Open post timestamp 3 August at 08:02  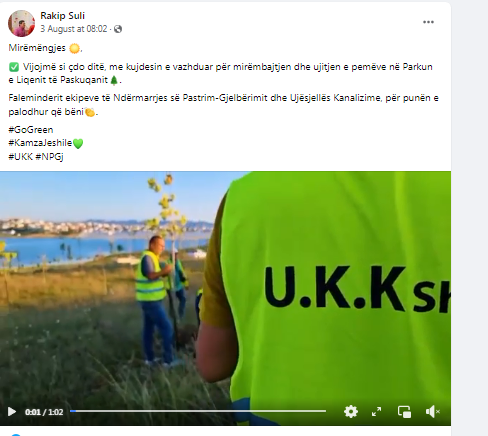(74, 29)
